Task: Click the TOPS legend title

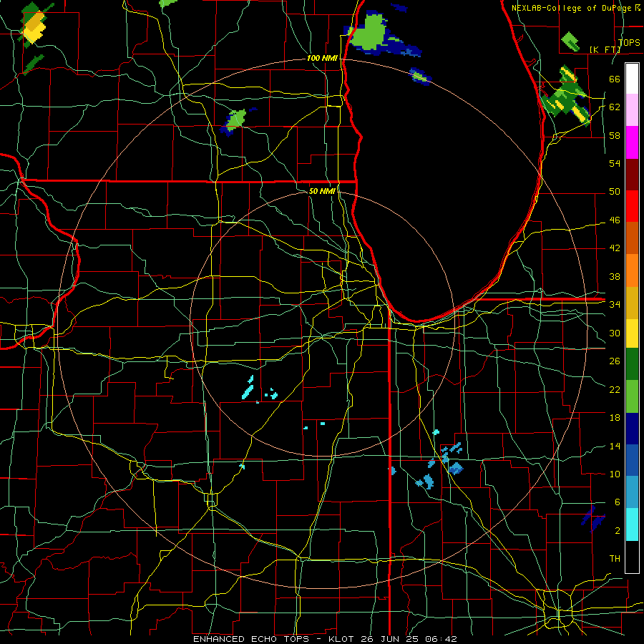Action: [629, 43]
